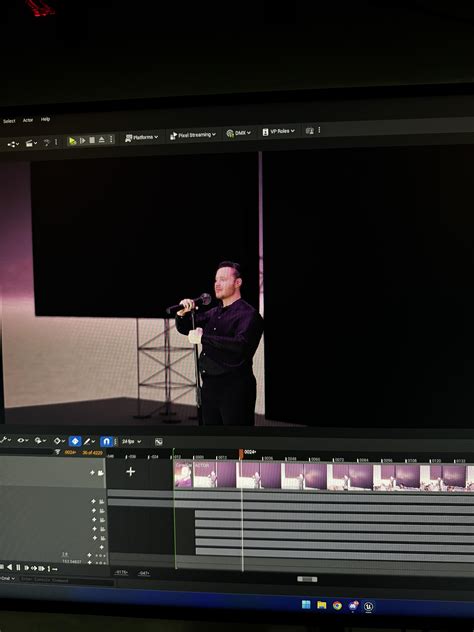This screenshot has height=632, width=474.
Task: Click Sequencer play backward button
Action: pyautogui.click(x=9, y=568)
